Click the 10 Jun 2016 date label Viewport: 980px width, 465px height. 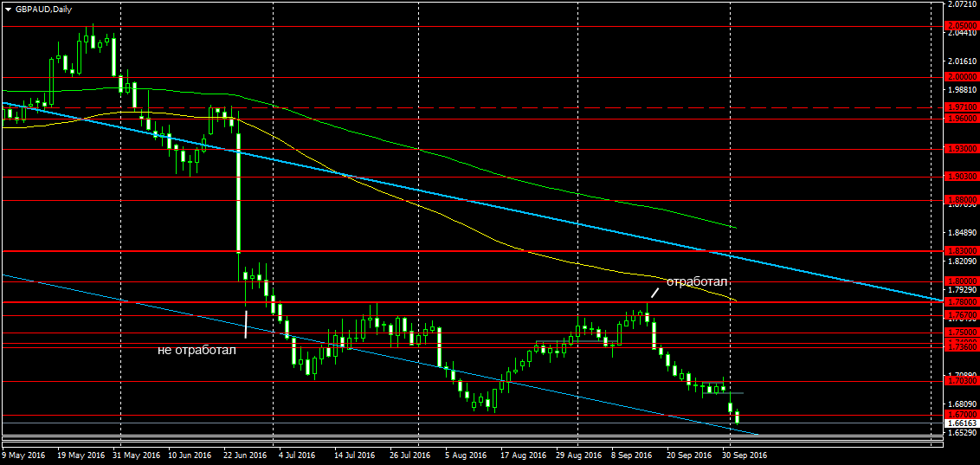pos(191,455)
